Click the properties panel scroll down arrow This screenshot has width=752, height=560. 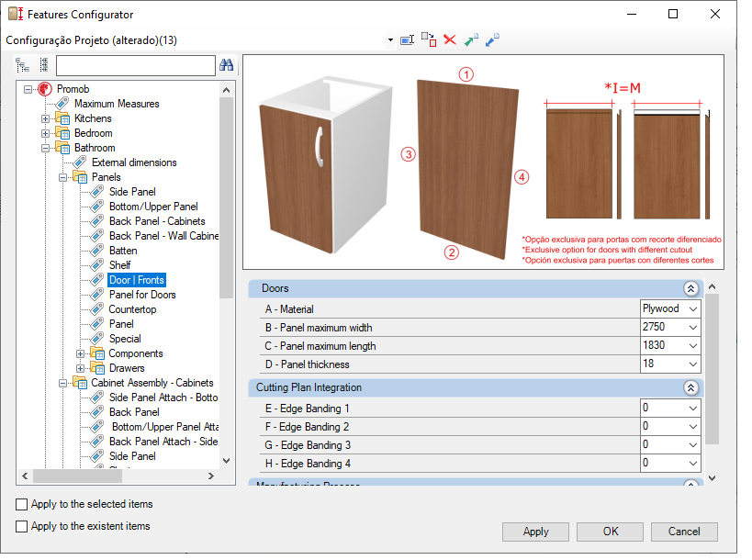tap(713, 478)
